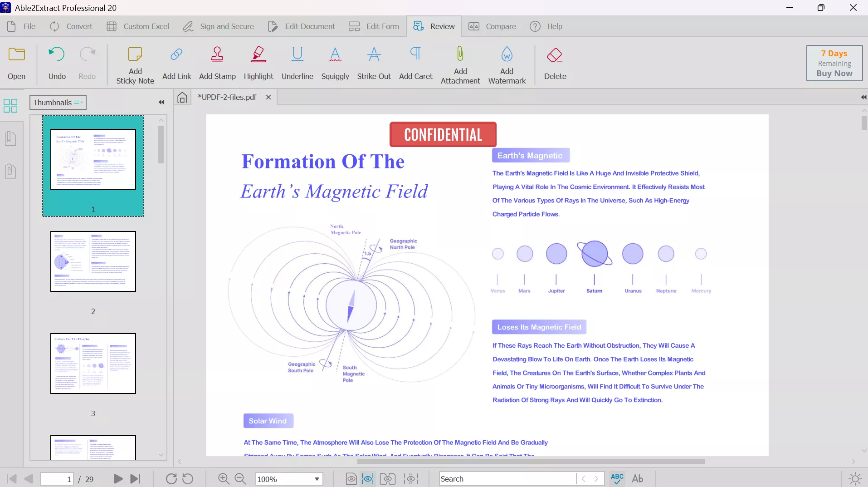Select page 3 thumbnail

[x=93, y=363]
